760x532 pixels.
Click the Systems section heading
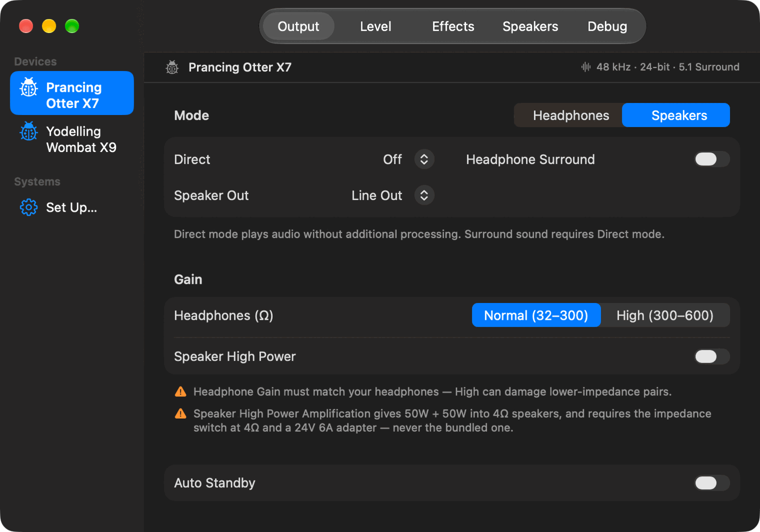coord(37,181)
